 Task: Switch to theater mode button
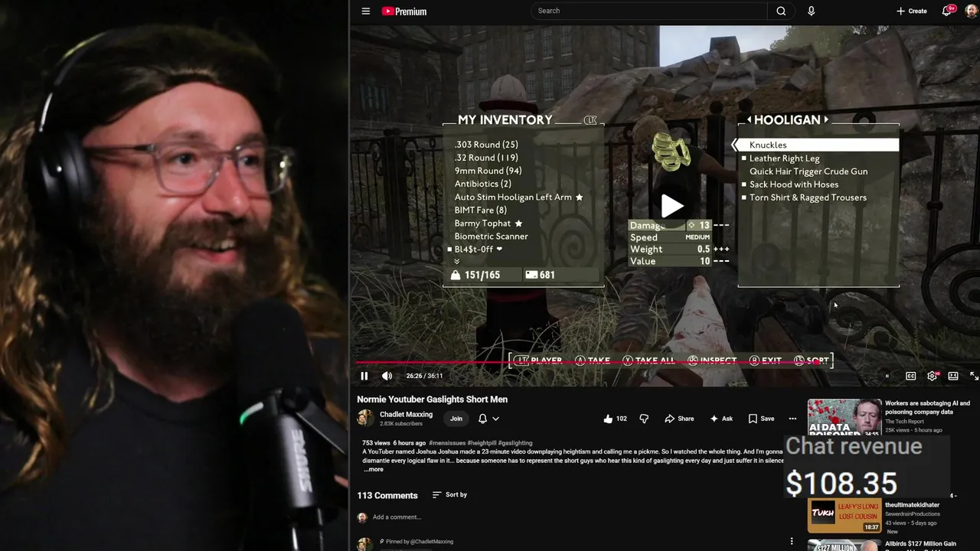pos(953,376)
